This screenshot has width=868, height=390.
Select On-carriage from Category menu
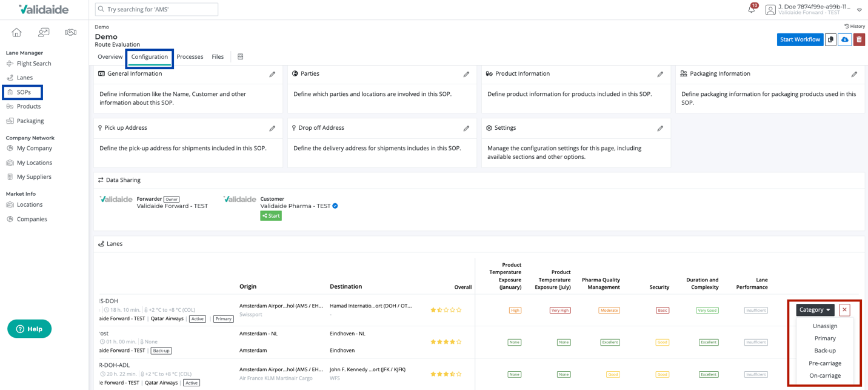pos(825,375)
